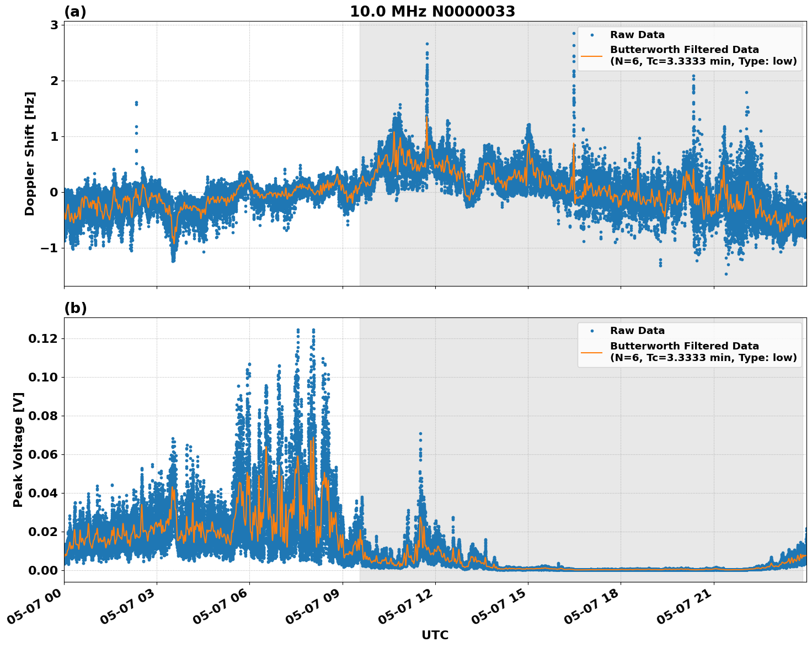The height and width of the screenshot is (647, 812).
Task: Click the subplot label (b)
Action: 76,307
